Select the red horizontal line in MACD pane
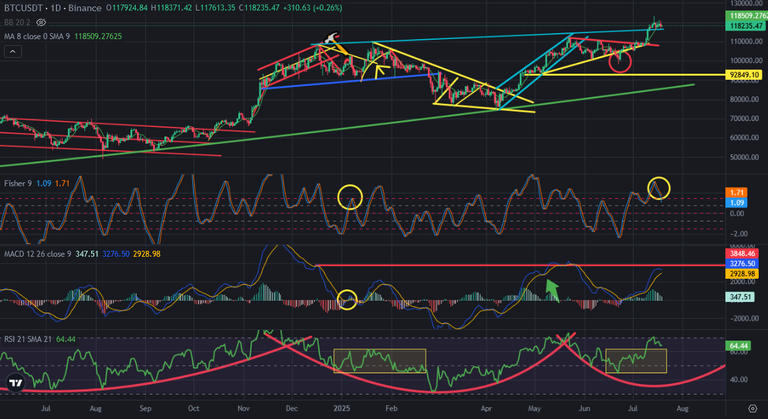 [x=519, y=265]
